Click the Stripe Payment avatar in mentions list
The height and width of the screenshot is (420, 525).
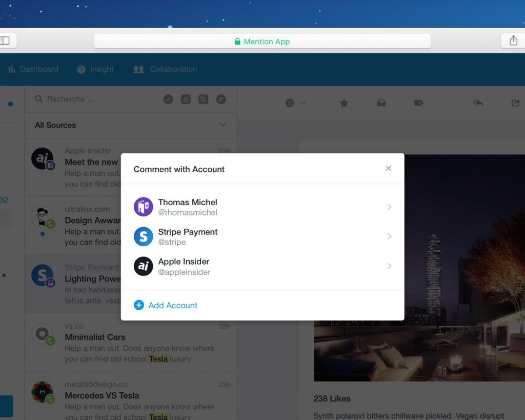pos(43,276)
